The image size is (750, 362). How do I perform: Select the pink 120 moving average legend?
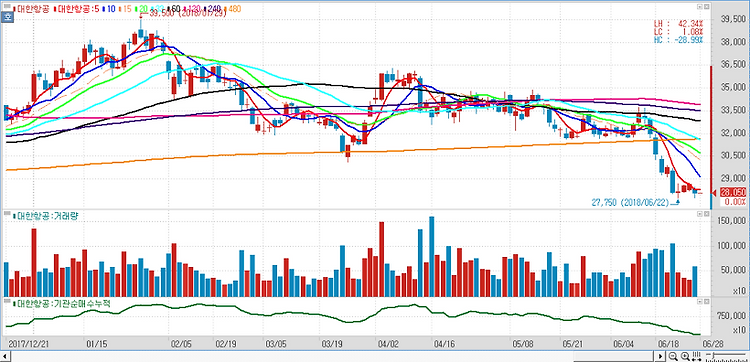pyautogui.click(x=193, y=9)
